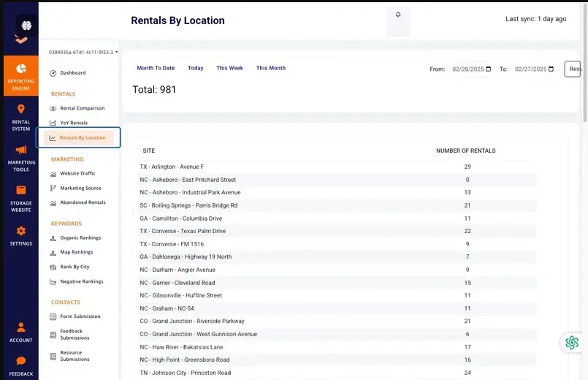Select the Month To Date filter

point(156,68)
